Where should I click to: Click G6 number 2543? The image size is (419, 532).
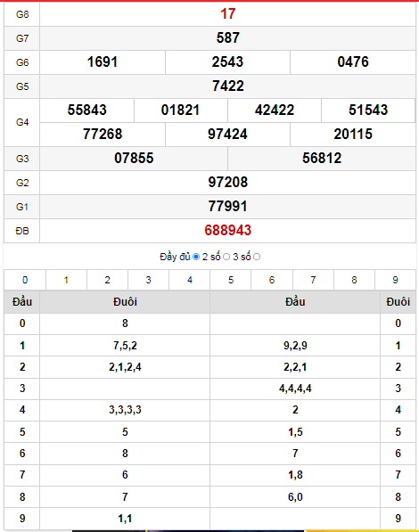tap(227, 61)
